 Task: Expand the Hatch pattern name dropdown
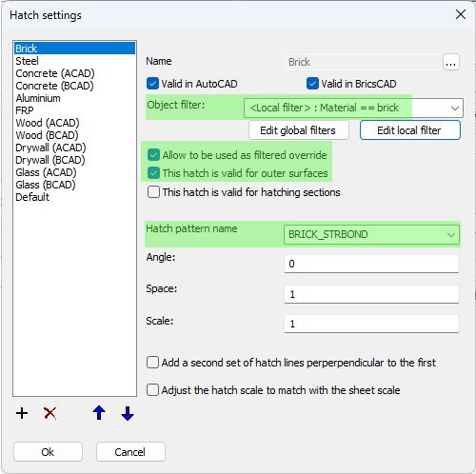[x=371, y=235]
